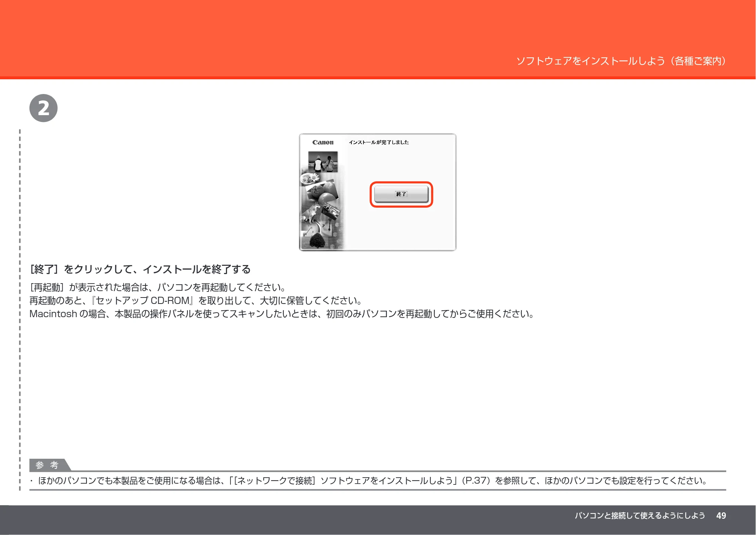Click the インストールが完了しました heading text
The width and height of the screenshot is (756, 535).
click(x=379, y=142)
